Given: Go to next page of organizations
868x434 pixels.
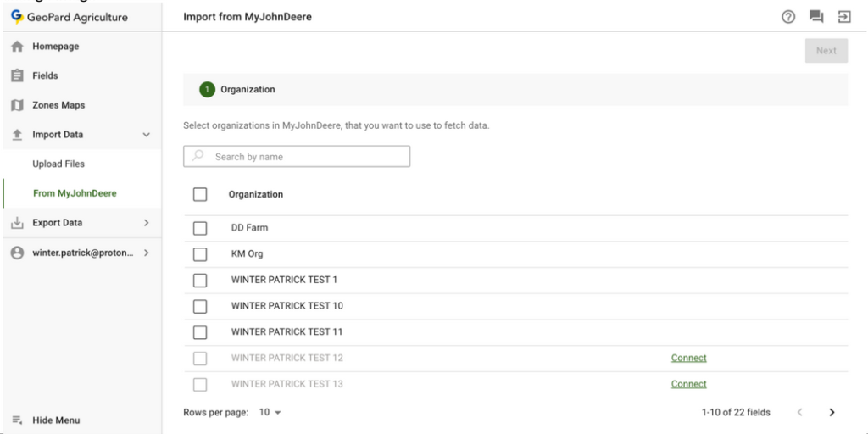Looking at the screenshot, I should click(x=832, y=412).
